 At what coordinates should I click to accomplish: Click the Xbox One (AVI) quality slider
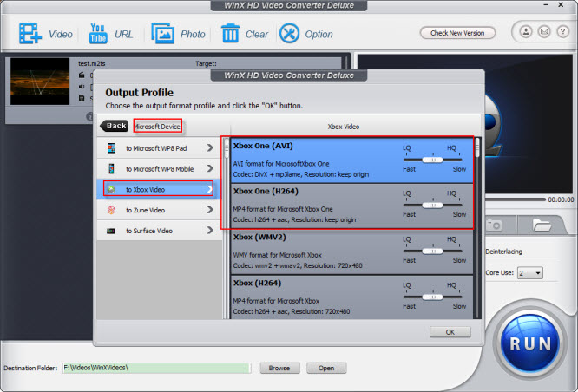pyautogui.click(x=432, y=160)
